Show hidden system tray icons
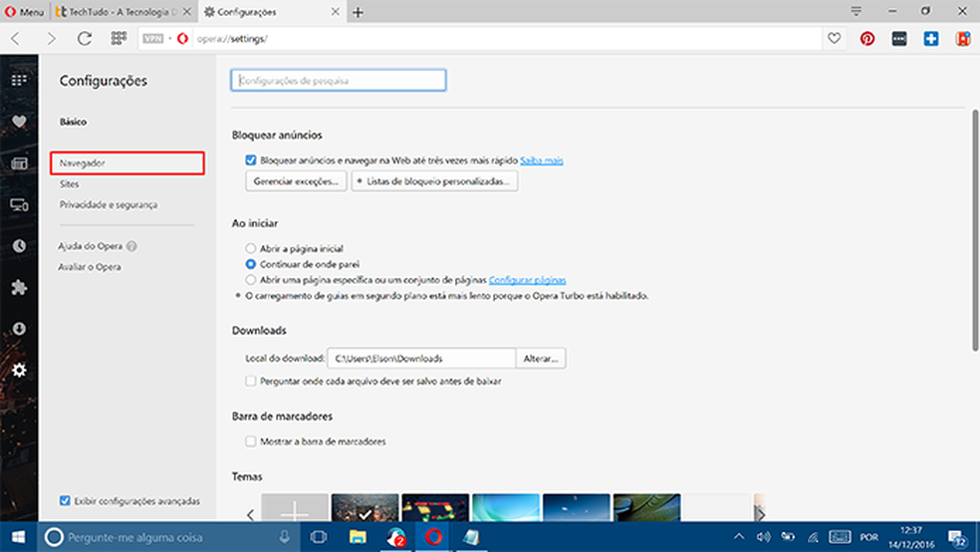980x552 pixels. click(x=739, y=537)
